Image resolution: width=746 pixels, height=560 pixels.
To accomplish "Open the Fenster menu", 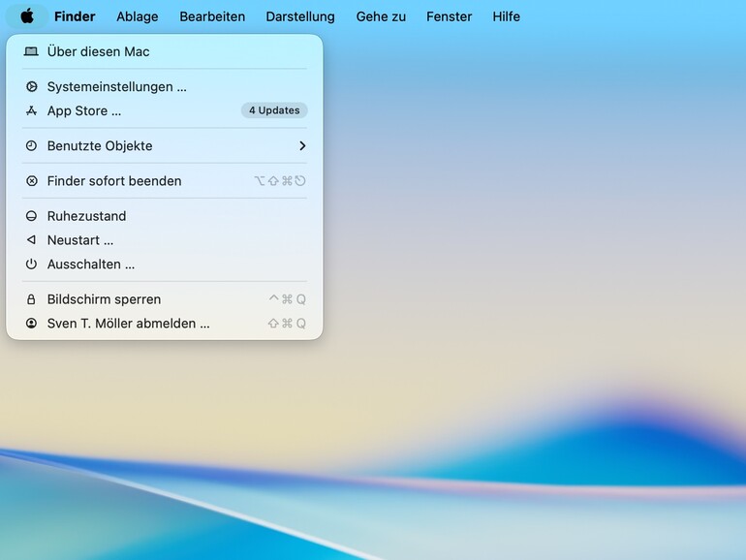I will [x=450, y=16].
